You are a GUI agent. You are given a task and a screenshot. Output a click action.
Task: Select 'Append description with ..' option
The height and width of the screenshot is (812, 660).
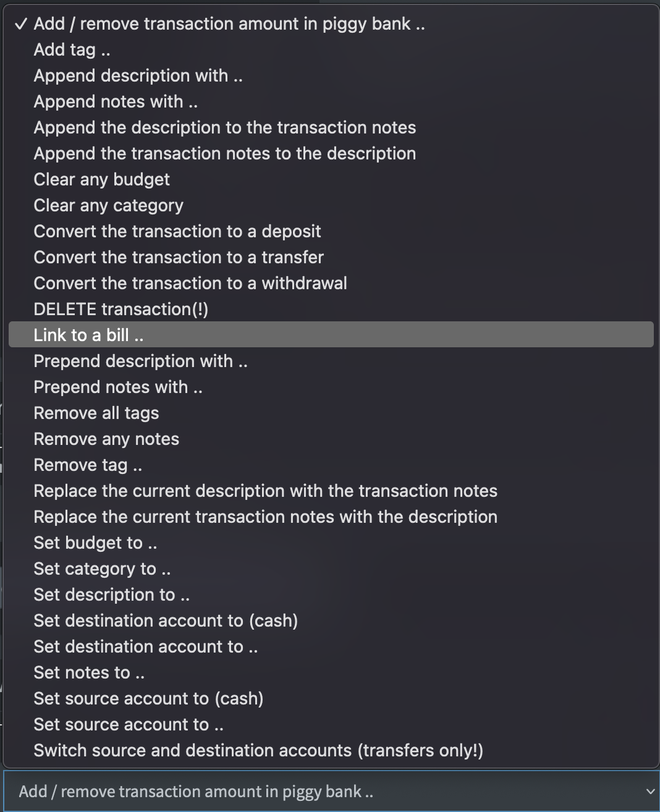pyautogui.click(x=138, y=75)
